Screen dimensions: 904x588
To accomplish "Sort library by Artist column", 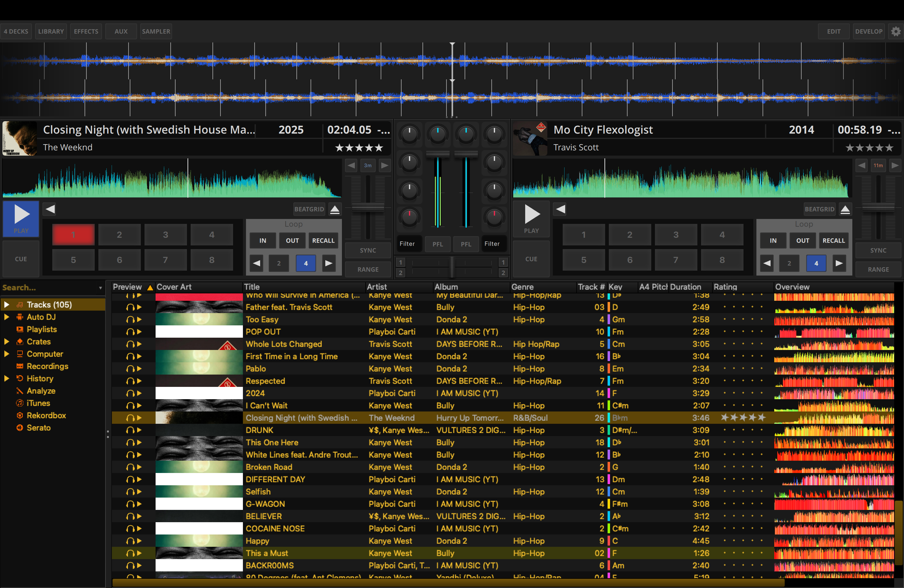I will [x=399, y=287].
